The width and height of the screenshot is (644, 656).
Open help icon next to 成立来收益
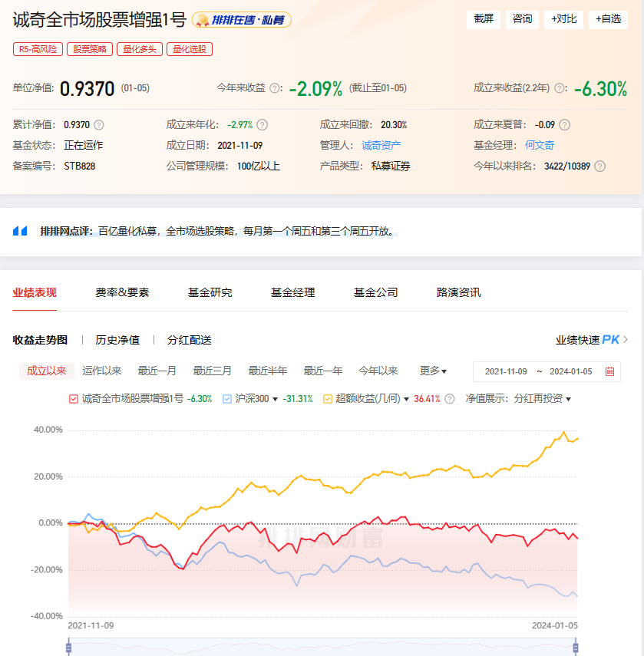[559, 88]
